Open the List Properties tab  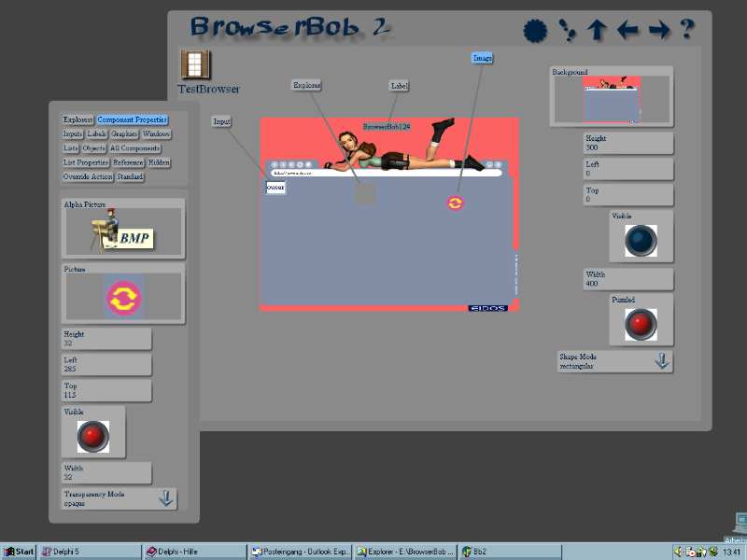point(86,162)
